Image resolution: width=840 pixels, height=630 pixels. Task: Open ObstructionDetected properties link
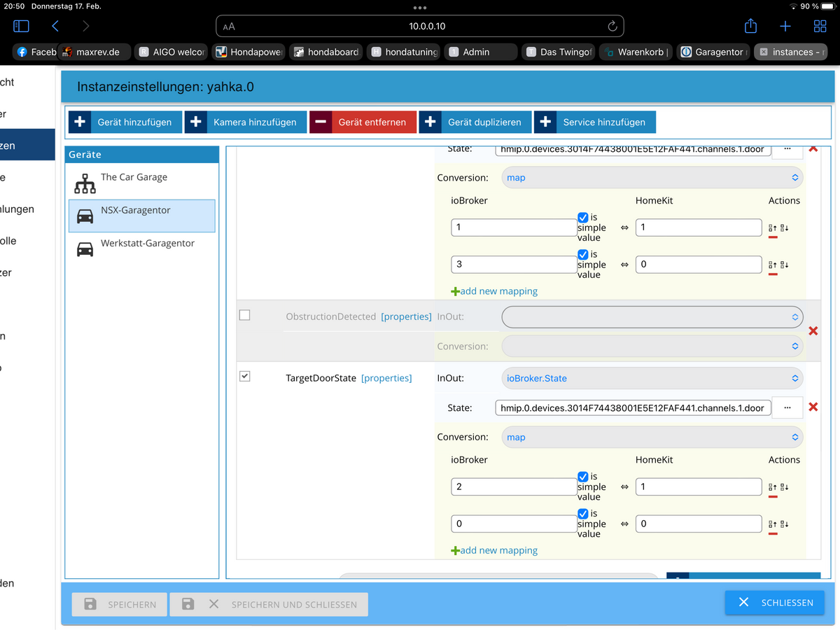click(406, 316)
